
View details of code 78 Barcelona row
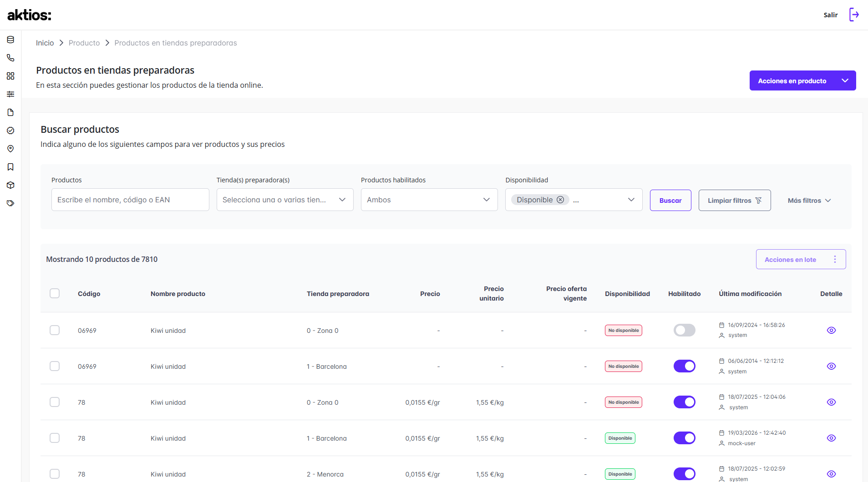(831, 438)
